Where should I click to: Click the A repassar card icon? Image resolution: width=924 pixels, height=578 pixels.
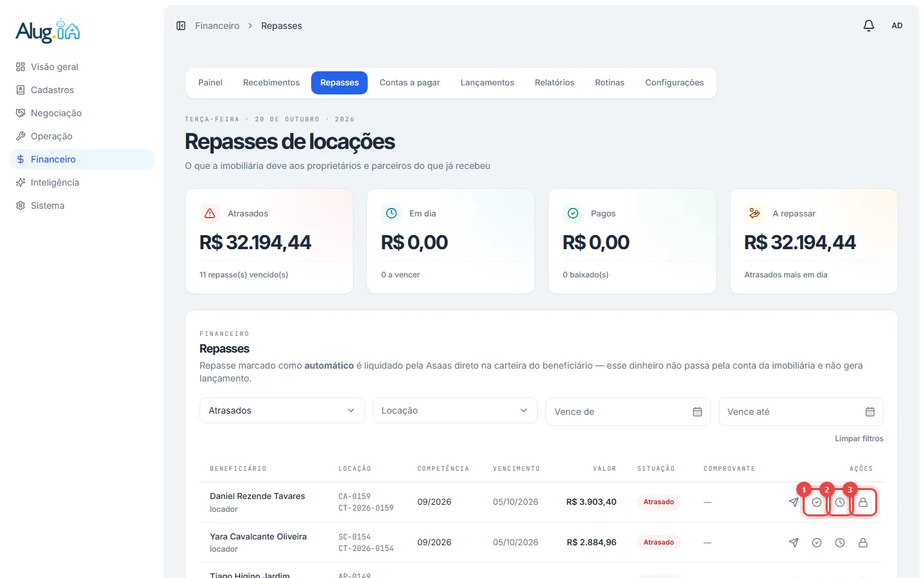(x=755, y=213)
